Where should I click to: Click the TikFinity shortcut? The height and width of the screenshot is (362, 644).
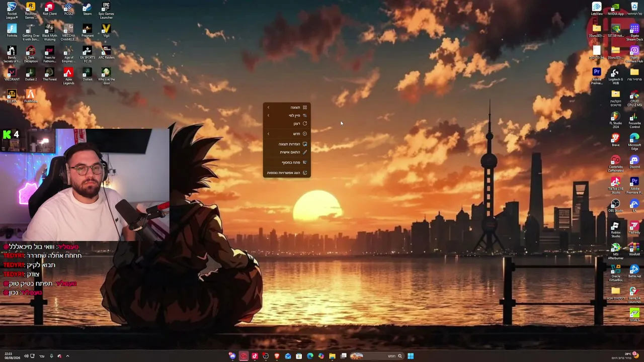click(x=634, y=227)
